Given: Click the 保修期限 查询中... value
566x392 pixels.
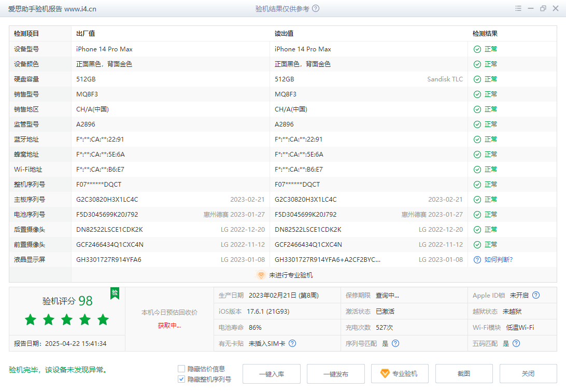Looking at the screenshot, I should pyautogui.click(x=387, y=295).
